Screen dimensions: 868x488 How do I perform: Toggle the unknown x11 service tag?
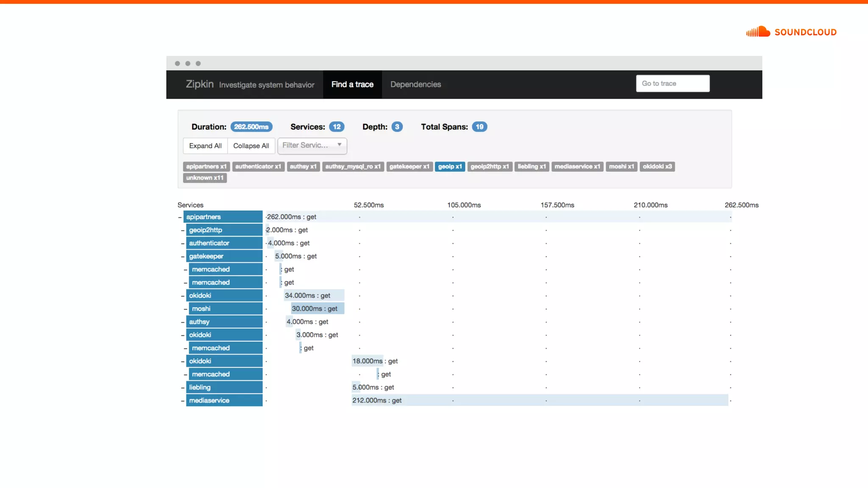coord(205,178)
